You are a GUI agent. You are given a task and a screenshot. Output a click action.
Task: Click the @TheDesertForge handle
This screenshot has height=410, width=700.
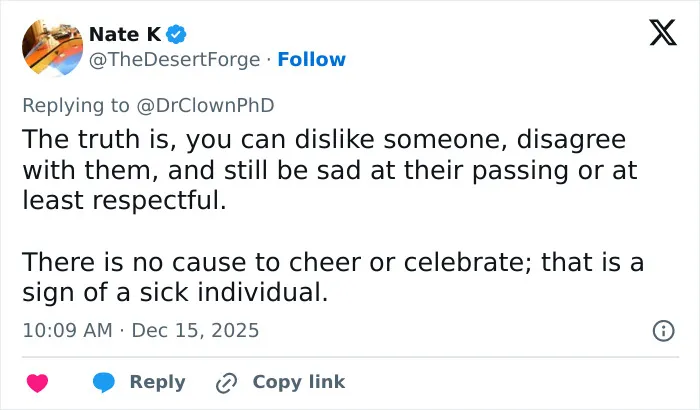(175, 60)
